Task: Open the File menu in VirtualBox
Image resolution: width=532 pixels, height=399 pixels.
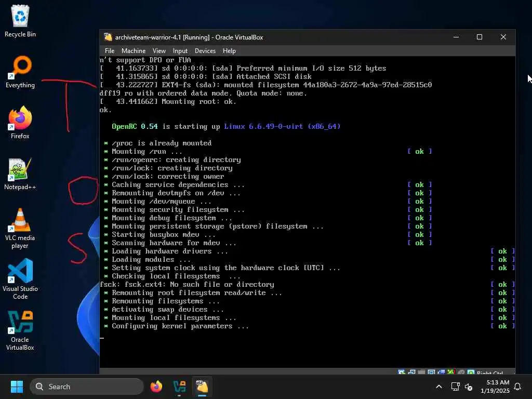Action: point(110,51)
